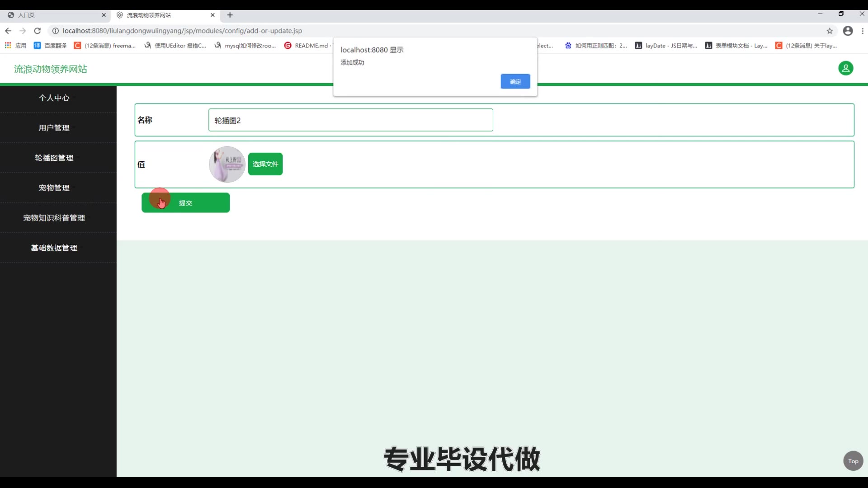Open Chrome's three-dot menu
868x488 pixels.
pyautogui.click(x=863, y=31)
